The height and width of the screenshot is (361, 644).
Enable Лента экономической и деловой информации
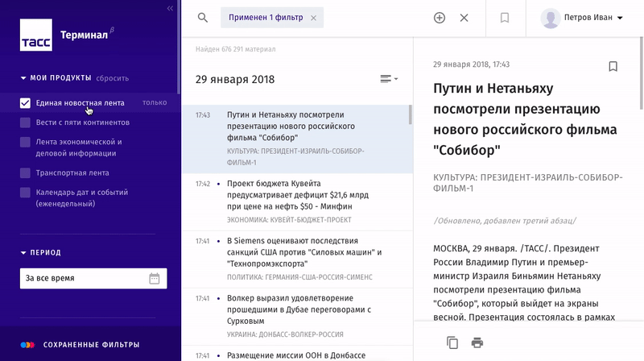(25, 143)
